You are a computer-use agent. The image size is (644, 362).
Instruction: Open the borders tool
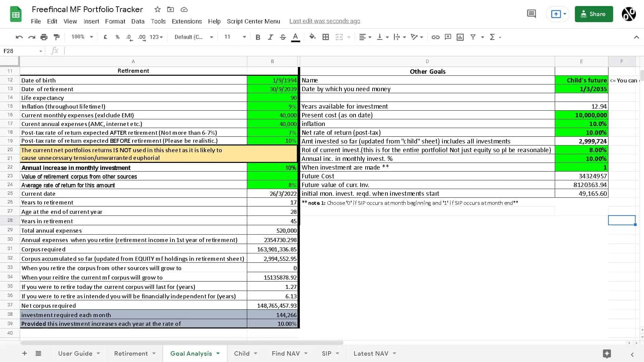coord(325,37)
